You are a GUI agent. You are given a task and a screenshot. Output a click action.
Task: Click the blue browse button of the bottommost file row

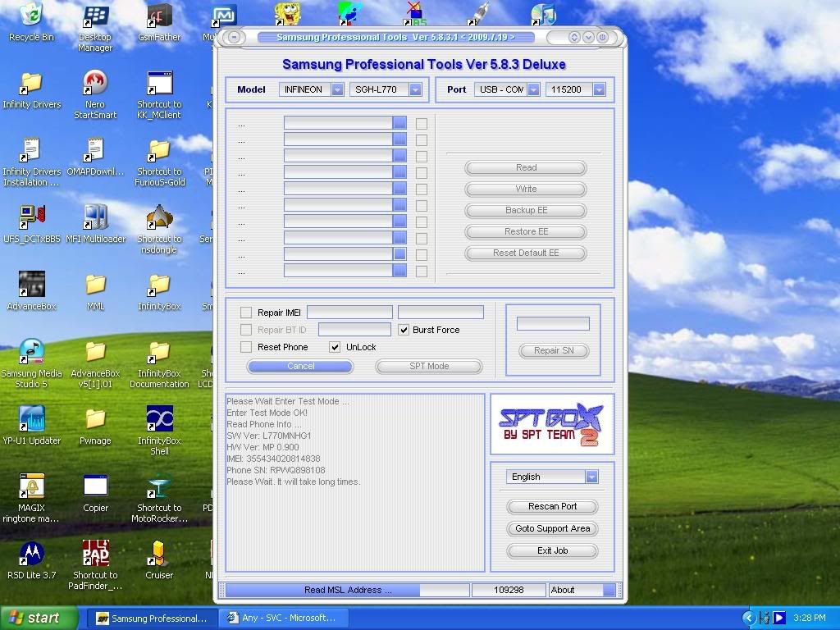click(x=399, y=270)
